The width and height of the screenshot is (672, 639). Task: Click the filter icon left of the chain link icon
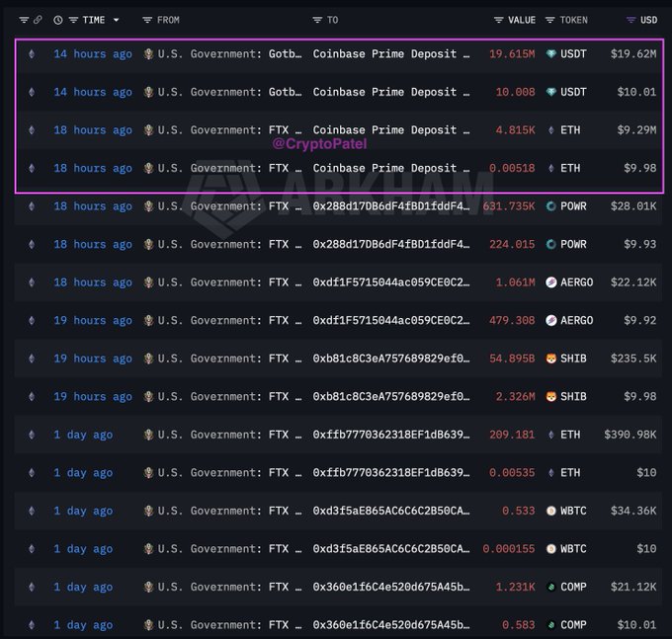[24, 20]
